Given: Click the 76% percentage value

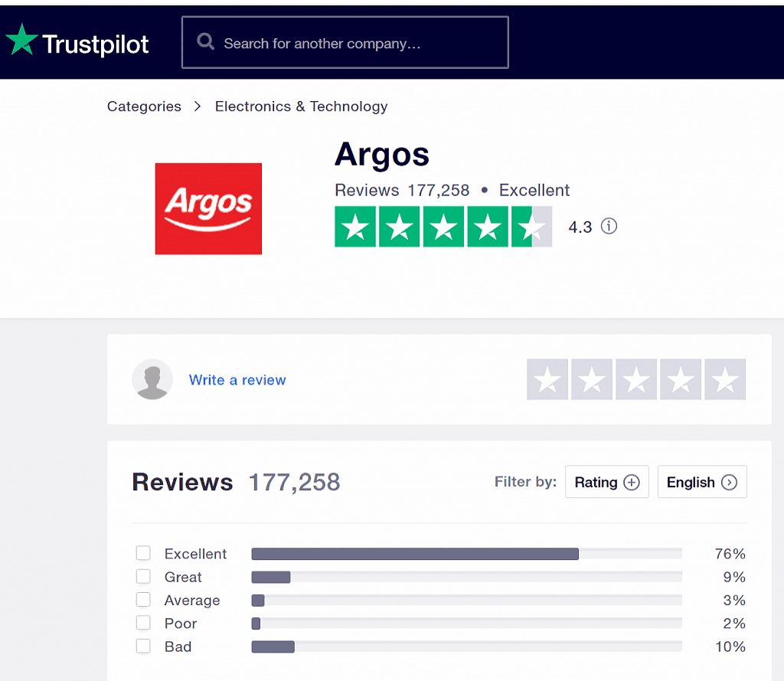Looking at the screenshot, I should click(730, 553).
